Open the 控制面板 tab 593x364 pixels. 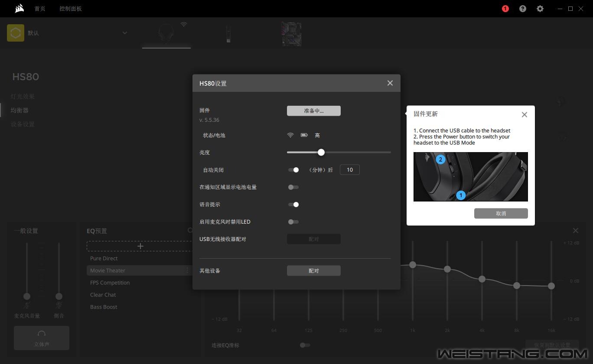(71, 9)
